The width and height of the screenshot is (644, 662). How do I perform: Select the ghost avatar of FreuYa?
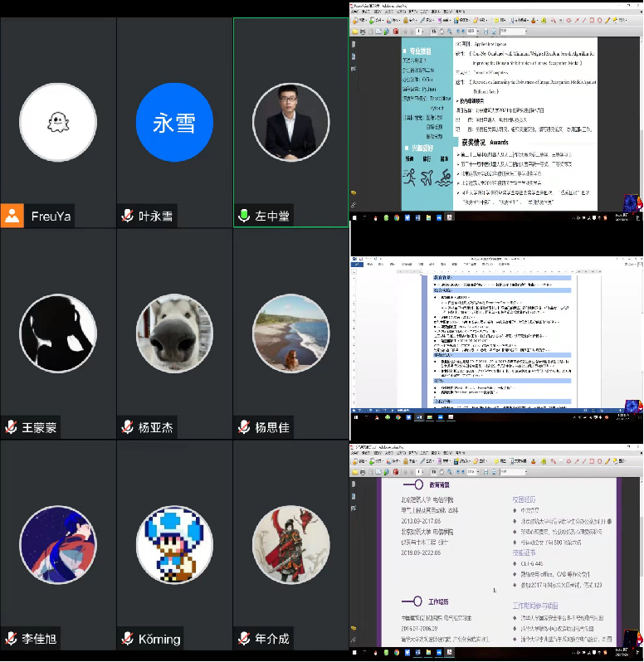pos(57,123)
